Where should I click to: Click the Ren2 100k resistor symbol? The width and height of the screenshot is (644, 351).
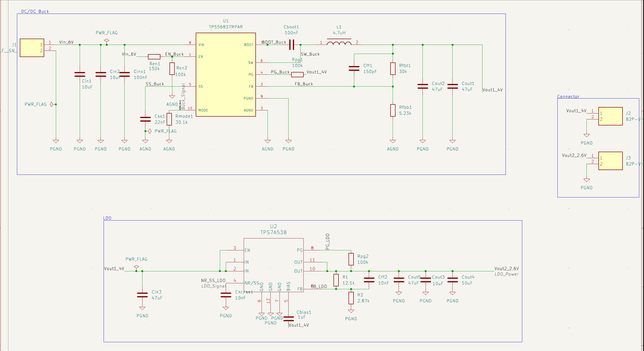[172, 68]
